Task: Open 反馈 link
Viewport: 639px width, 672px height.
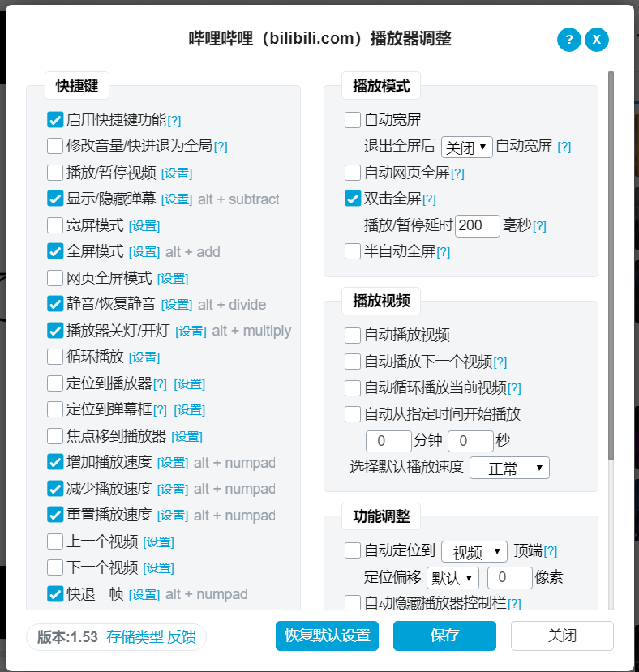Action: (182, 637)
